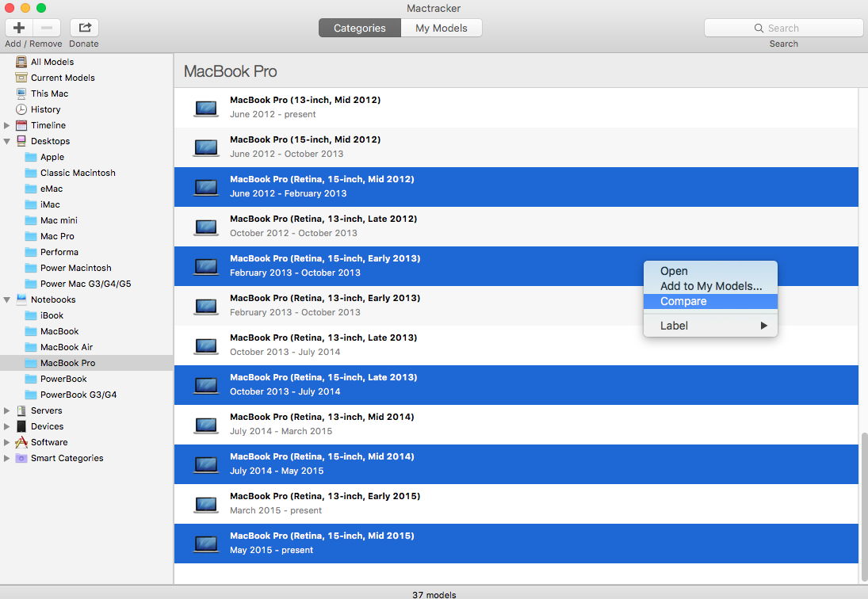Select MacBook Pro (15-inch, Mid 2012) row
868x599 pixels.
pyautogui.click(x=516, y=147)
